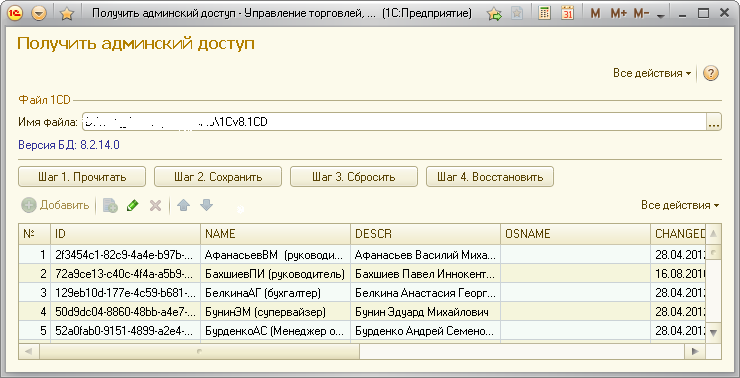The image size is (740, 378).
Task: Click Шаг 2. Сохранить button
Action: point(218,177)
